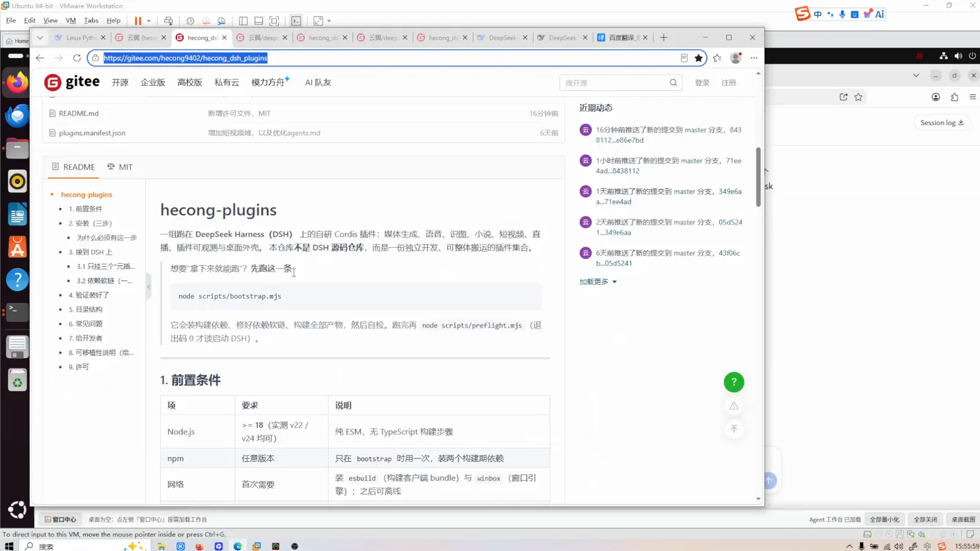Reload the Gitee page
The width and height of the screenshot is (980, 551).
(77, 58)
